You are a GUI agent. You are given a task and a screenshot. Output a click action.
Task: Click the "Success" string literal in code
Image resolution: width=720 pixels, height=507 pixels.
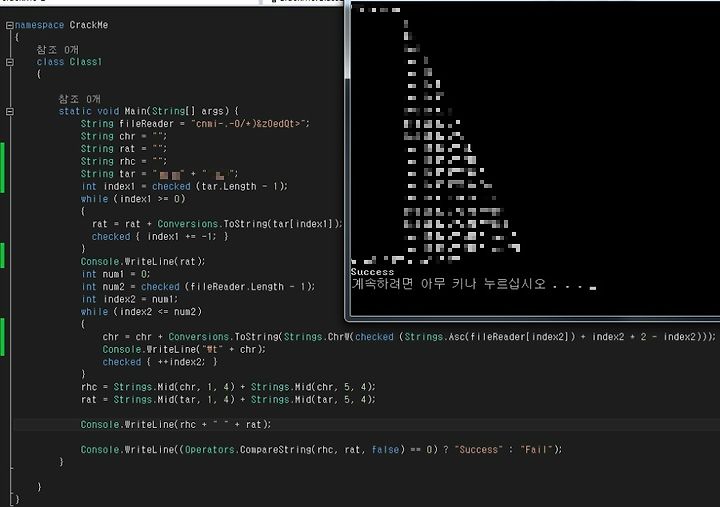pyautogui.click(x=478, y=450)
